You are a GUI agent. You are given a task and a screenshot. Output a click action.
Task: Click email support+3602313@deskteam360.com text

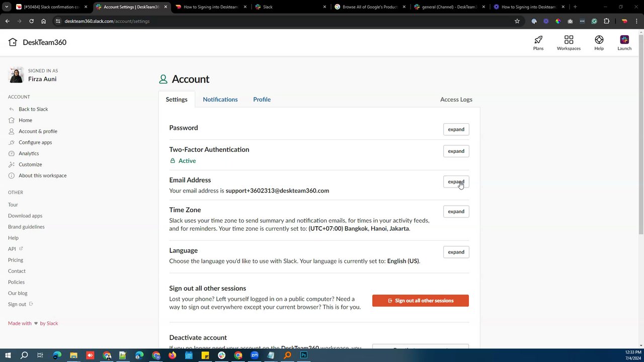[277, 191]
